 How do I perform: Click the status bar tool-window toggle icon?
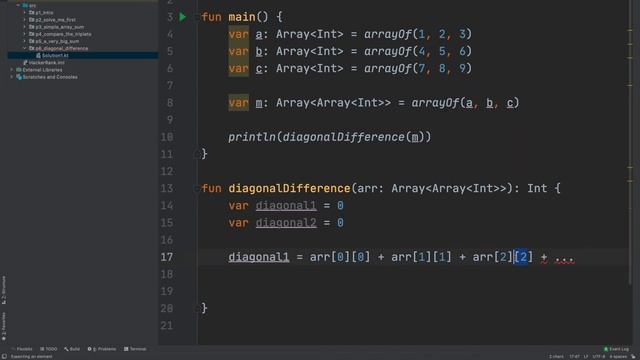click(x=4, y=356)
